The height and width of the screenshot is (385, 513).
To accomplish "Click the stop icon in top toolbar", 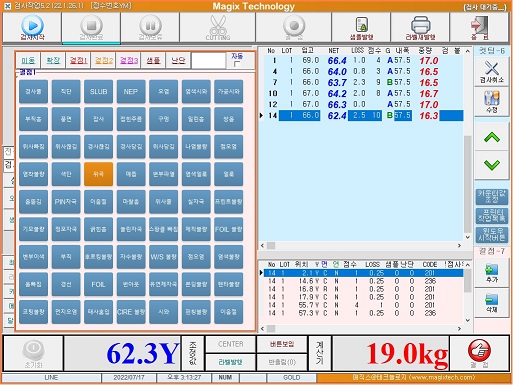I will tap(91, 25).
